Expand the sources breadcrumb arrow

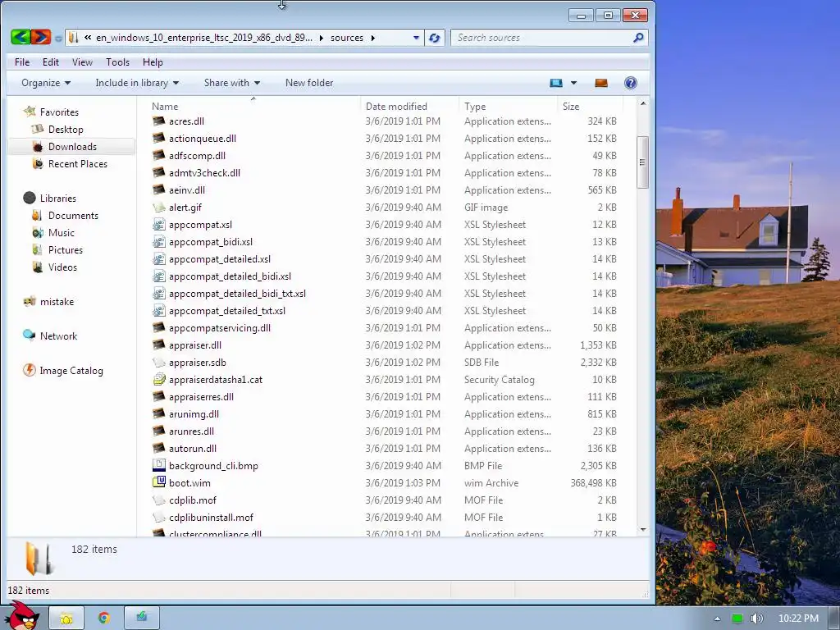[373, 38]
